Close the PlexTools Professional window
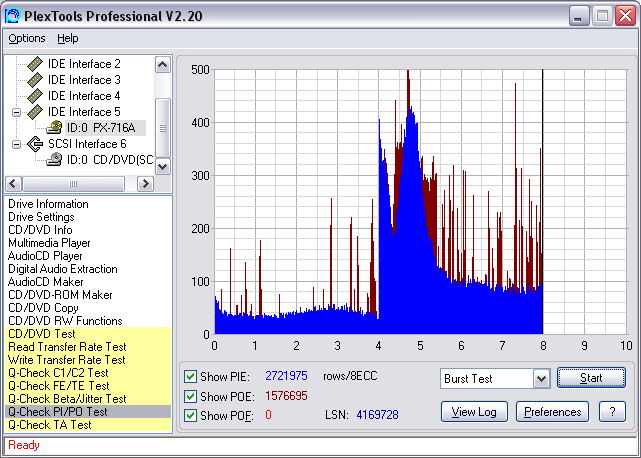The width and height of the screenshot is (641, 458). pyautogui.click(x=625, y=16)
